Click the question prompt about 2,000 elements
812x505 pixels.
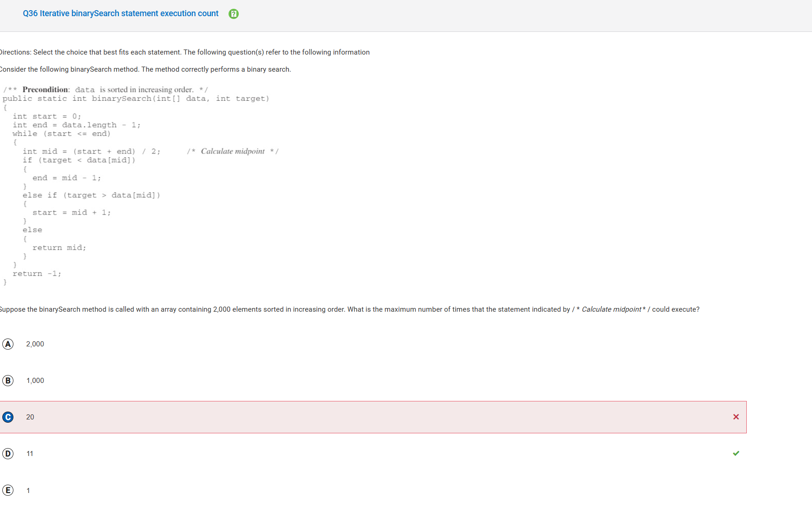pyautogui.click(x=349, y=309)
